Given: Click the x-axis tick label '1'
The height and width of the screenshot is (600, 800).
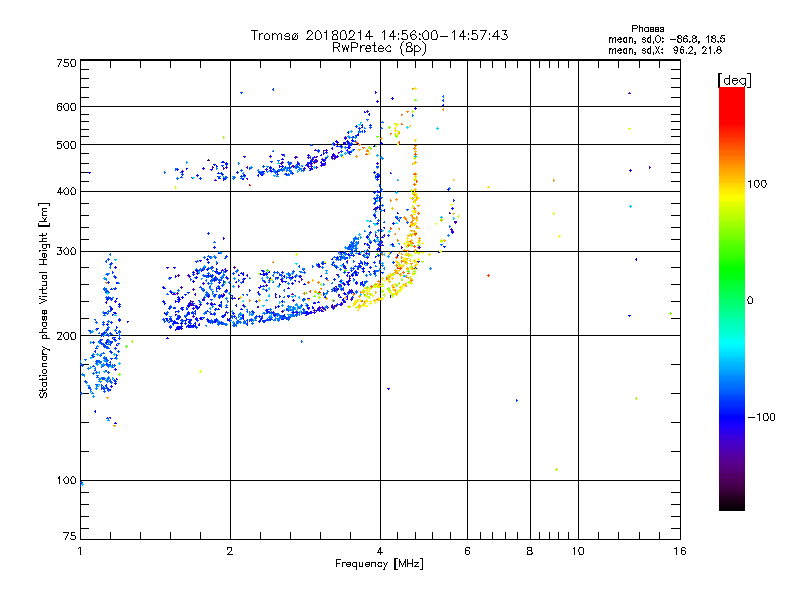Looking at the screenshot, I should pyautogui.click(x=80, y=551).
